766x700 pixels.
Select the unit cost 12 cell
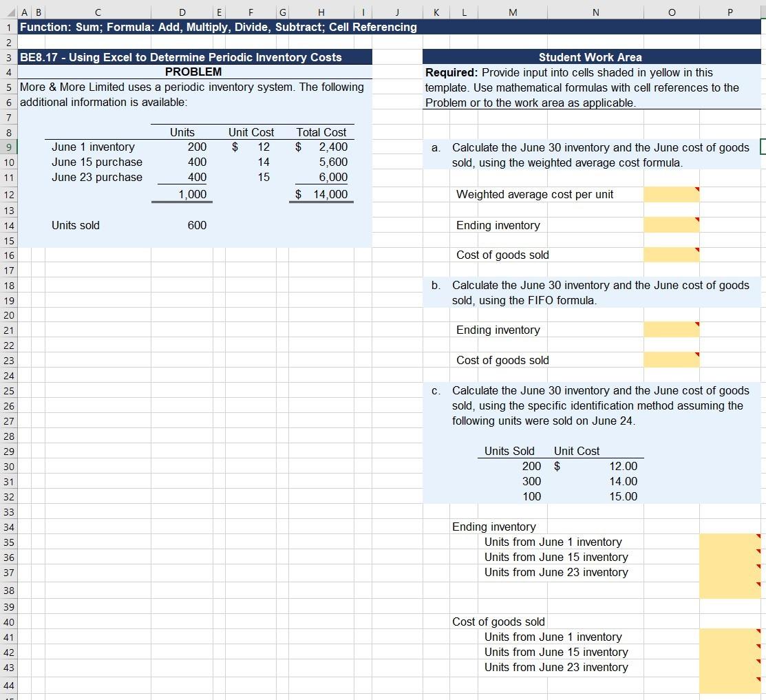point(251,147)
